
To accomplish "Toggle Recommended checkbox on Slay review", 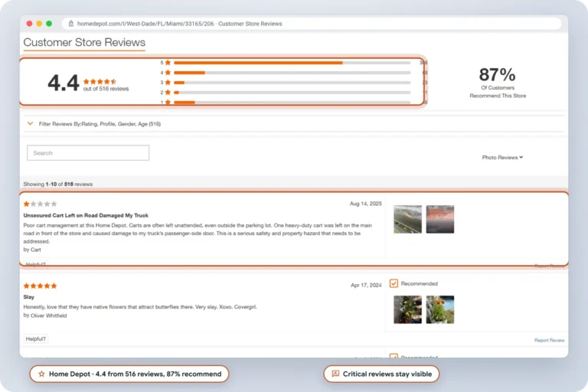I will click(x=394, y=283).
